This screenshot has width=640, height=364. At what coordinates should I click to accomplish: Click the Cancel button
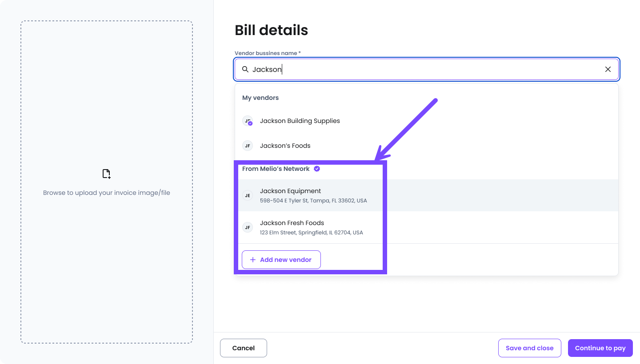pyautogui.click(x=244, y=348)
